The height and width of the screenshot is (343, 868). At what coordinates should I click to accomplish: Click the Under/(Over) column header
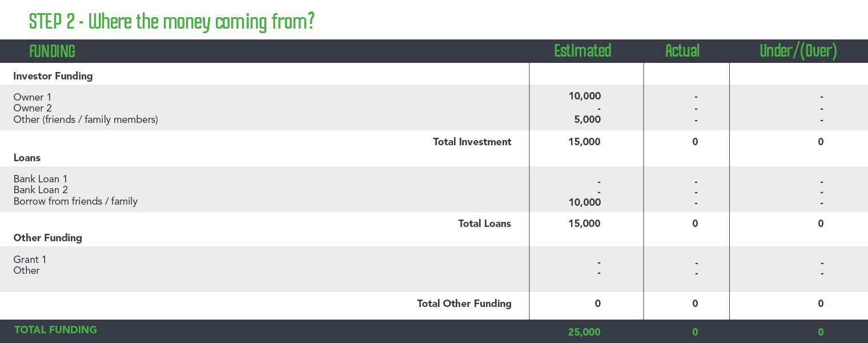pos(798,51)
